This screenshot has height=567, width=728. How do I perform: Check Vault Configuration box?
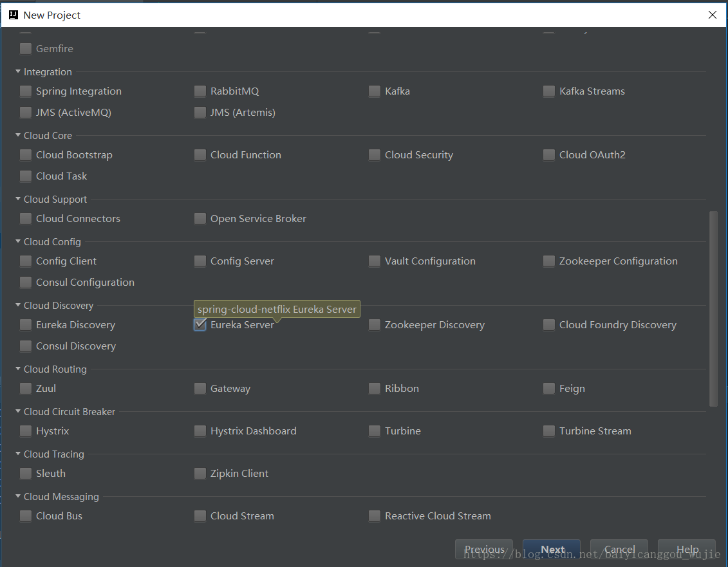[x=375, y=261]
